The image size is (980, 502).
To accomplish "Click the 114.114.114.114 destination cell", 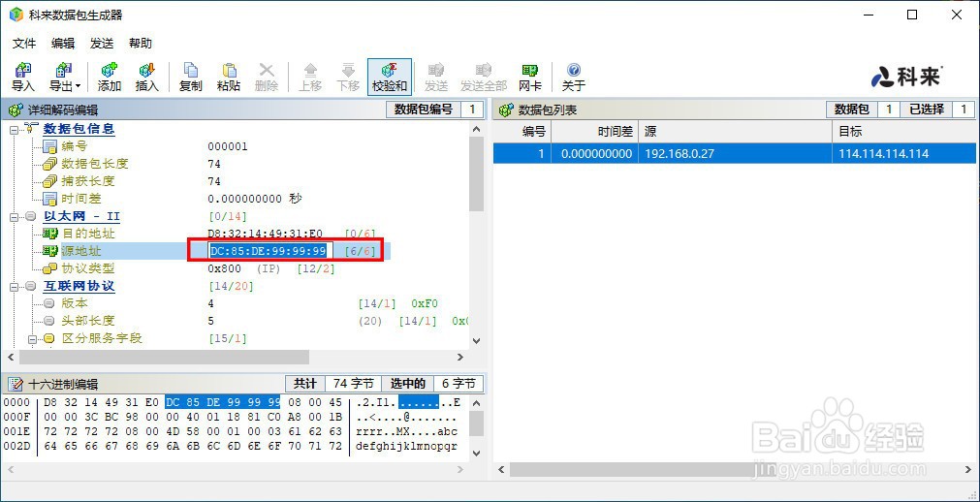I will (884, 154).
